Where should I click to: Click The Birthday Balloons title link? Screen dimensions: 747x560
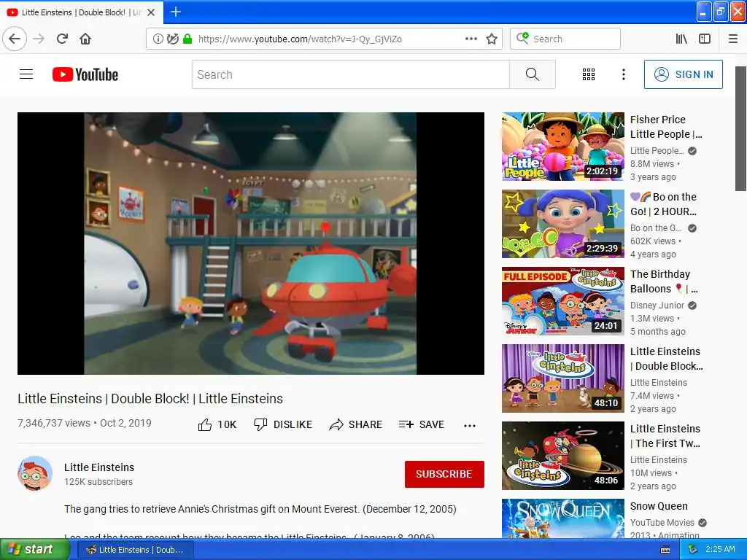pos(664,281)
